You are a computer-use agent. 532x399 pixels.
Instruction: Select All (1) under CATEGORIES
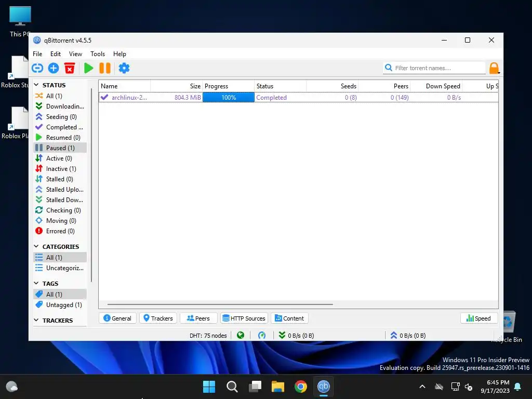tap(60, 258)
